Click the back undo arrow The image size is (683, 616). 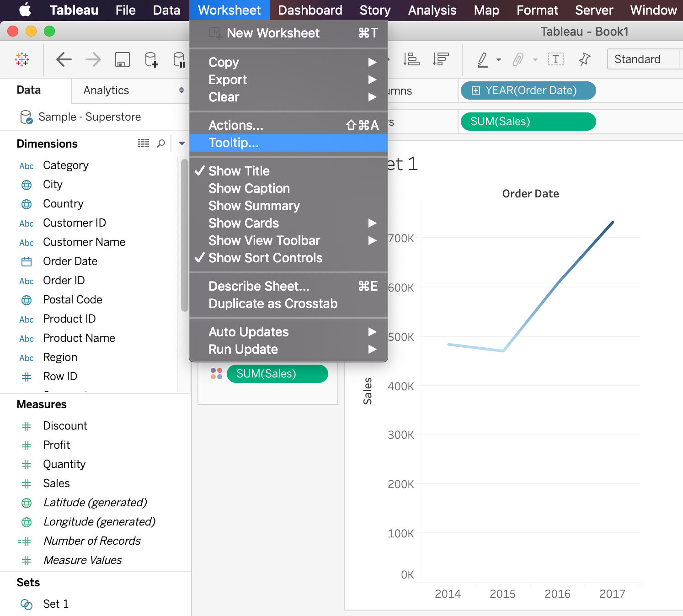[x=64, y=59]
